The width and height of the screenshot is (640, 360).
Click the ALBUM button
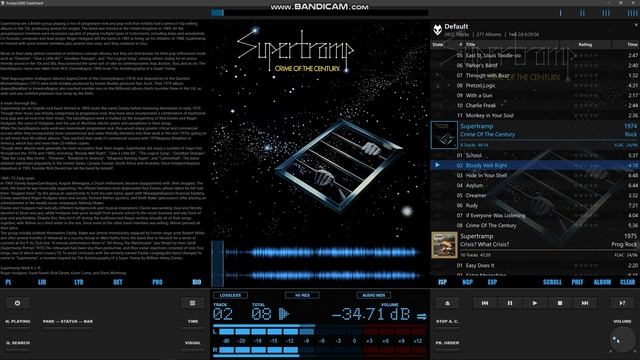point(602,282)
